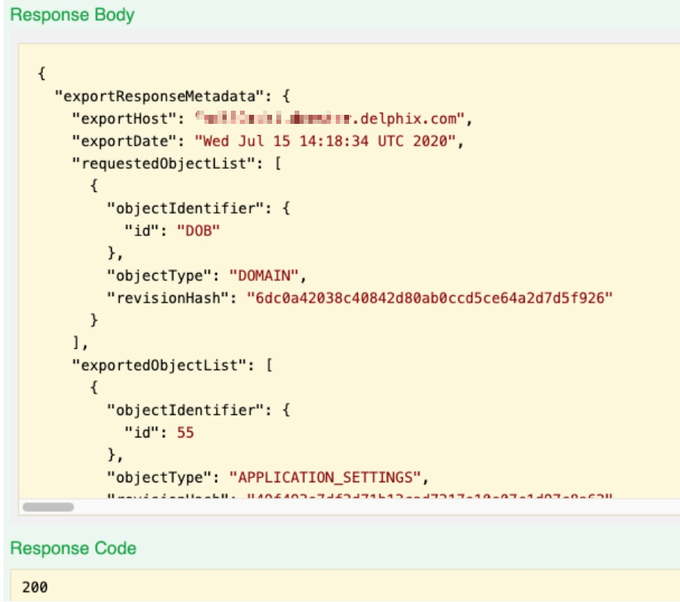Click the "objectType" key beside DOMAIN
Viewport: 680px width, 602px height.
[x=159, y=275]
